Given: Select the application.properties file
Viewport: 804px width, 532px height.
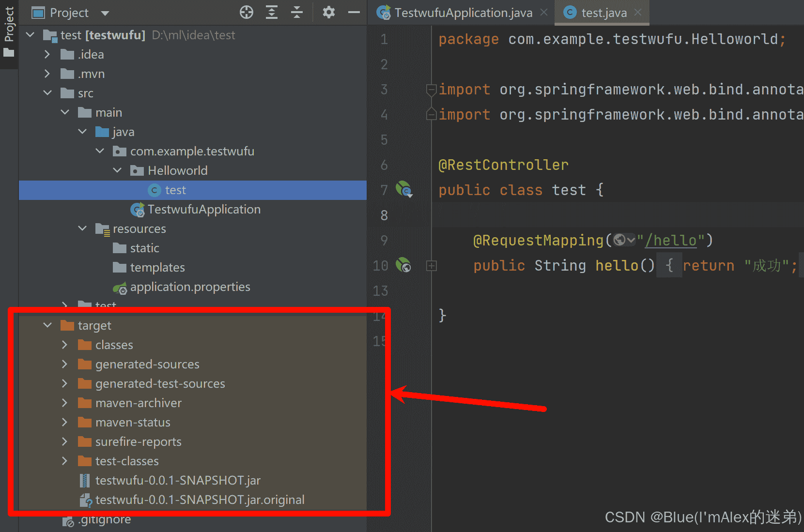Looking at the screenshot, I should [x=190, y=287].
